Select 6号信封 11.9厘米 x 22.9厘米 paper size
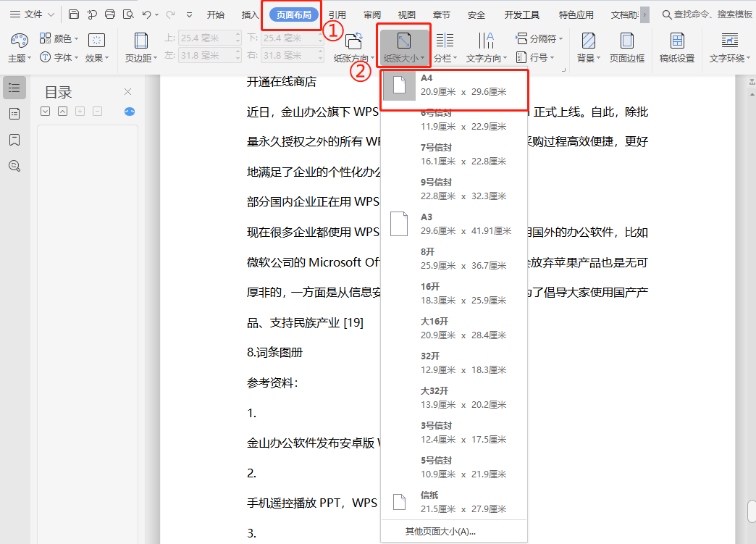The width and height of the screenshot is (756, 544). coord(454,120)
